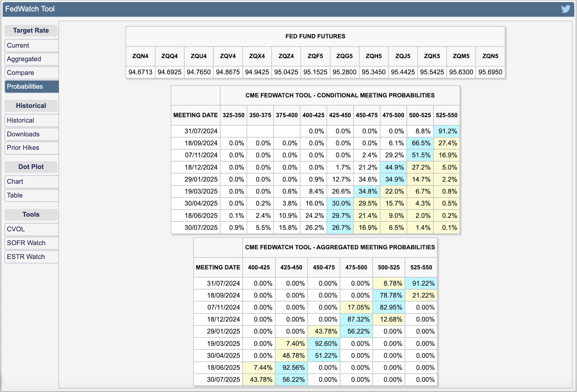Click the 48.78% aggregated cell

pyautogui.click(x=291, y=356)
